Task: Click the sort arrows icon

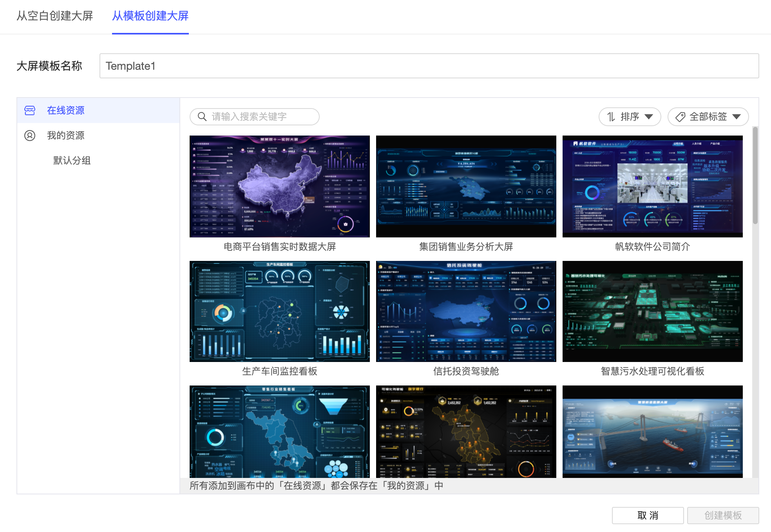Action: pyautogui.click(x=611, y=117)
